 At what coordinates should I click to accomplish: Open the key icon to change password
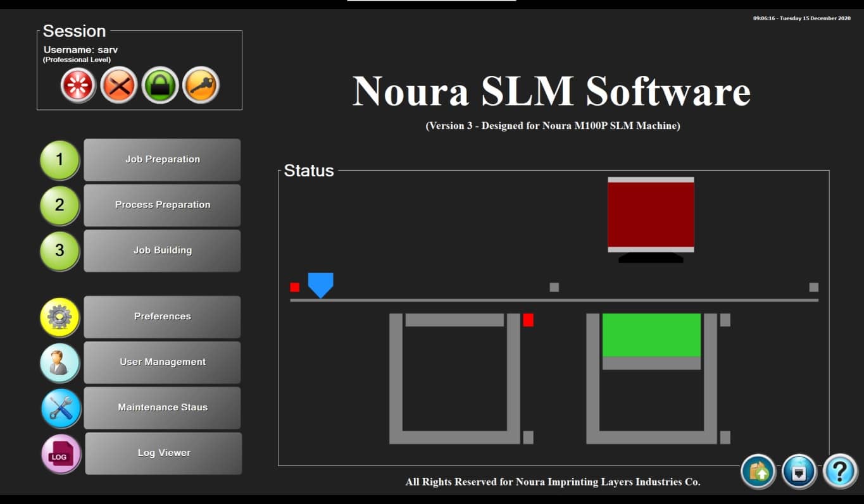201,85
